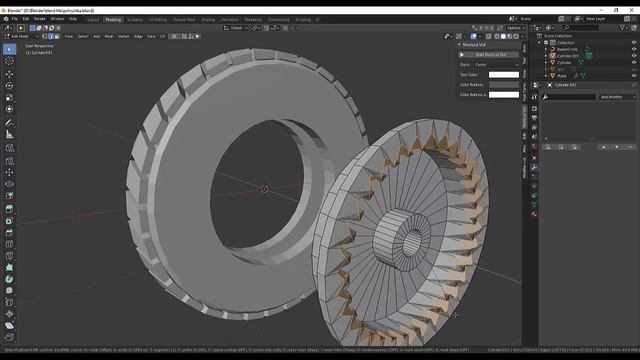Image resolution: width=640 pixels, height=360 pixels.
Task: Open the Render properties tab
Action: pyautogui.click(x=534, y=109)
